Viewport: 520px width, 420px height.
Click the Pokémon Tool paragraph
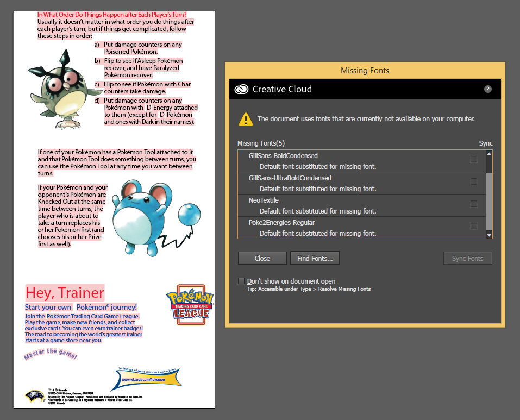click(117, 163)
